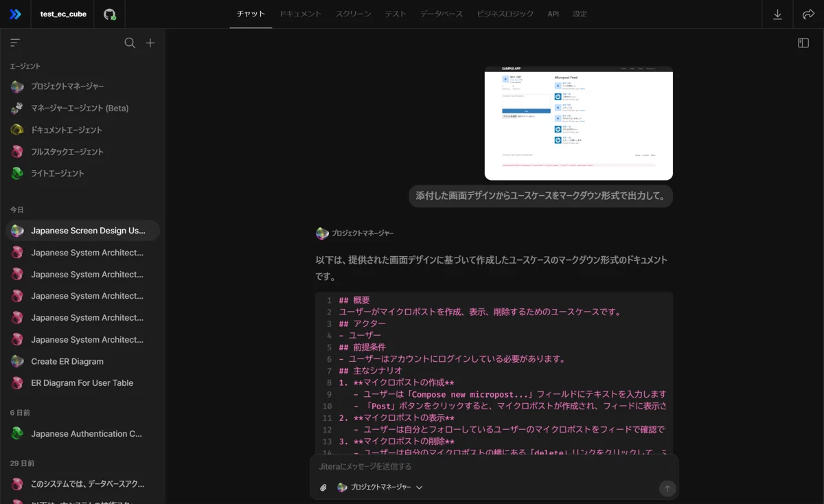The image size is (824, 504).
Task: Click the ## 前提条件 code line
Action: 362,347
